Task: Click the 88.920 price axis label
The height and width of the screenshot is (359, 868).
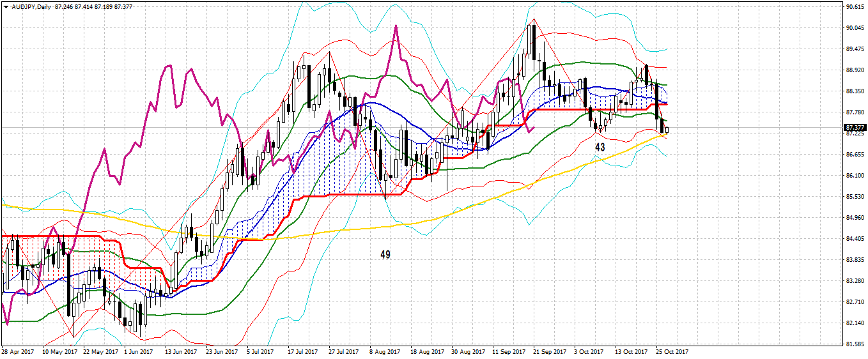Action: 854,70
